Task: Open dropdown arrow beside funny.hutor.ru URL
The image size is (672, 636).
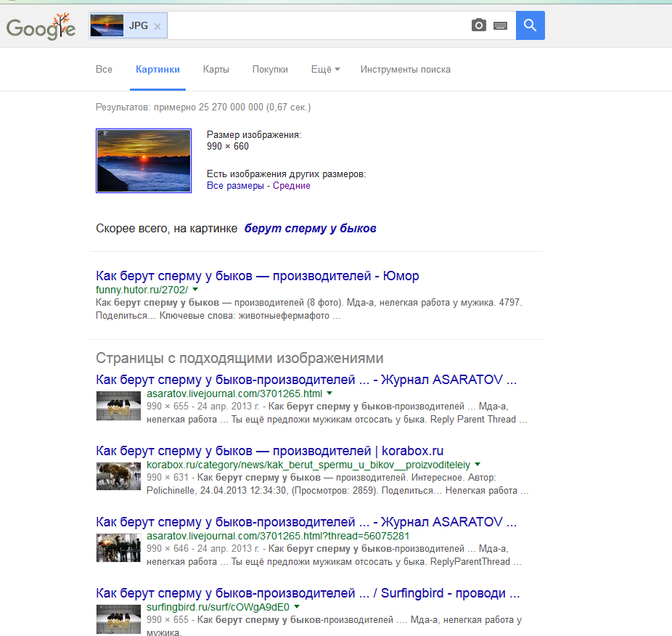Action: 194,290
